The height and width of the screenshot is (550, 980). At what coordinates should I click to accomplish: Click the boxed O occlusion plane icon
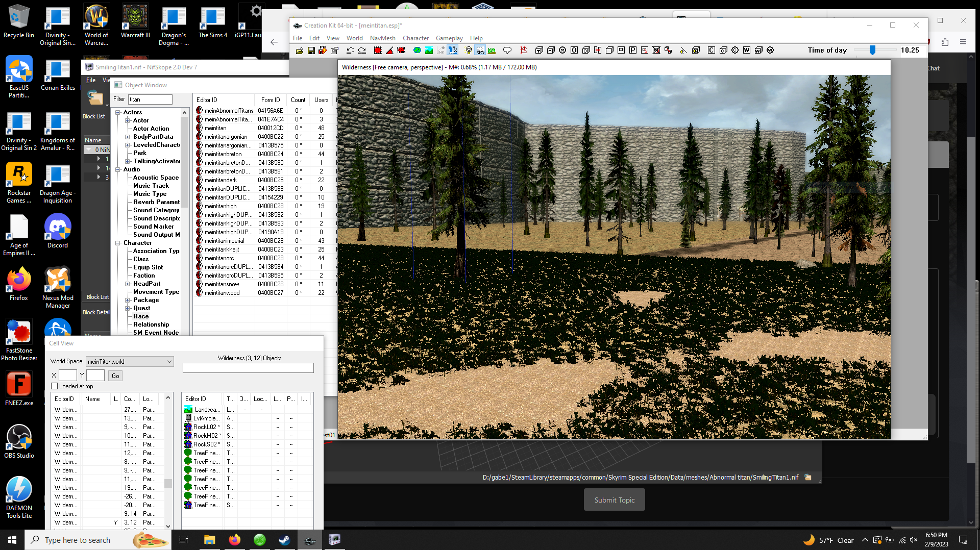pyautogui.click(x=574, y=51)
